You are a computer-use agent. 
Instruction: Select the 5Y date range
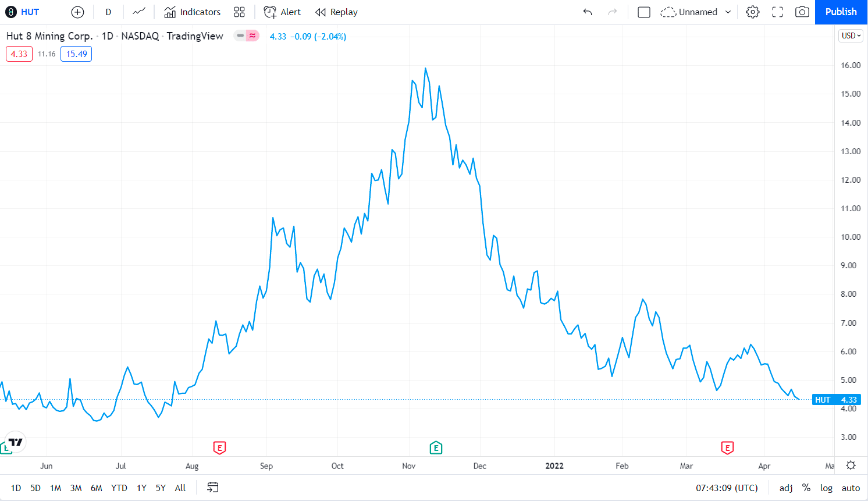pos(161,488)
